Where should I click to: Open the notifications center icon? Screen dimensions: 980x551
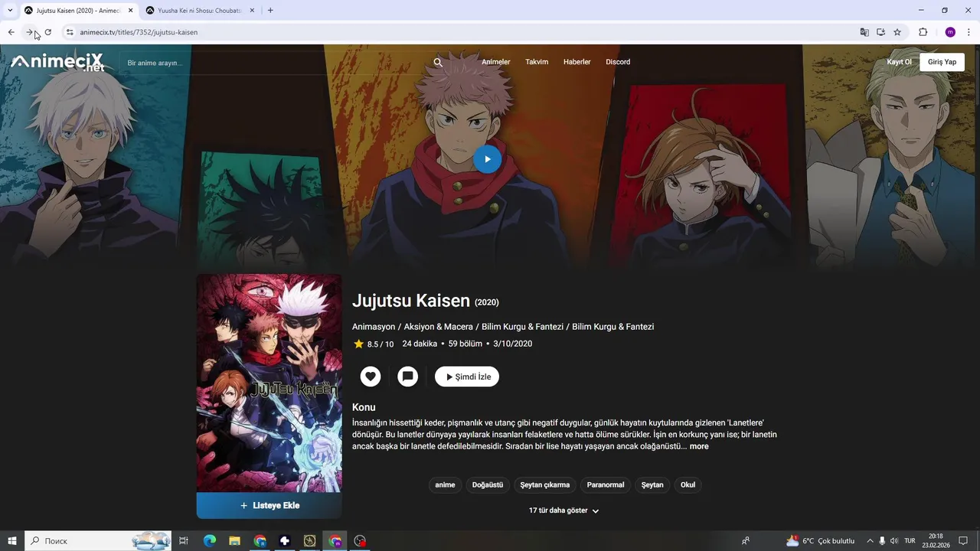[964, 541]
